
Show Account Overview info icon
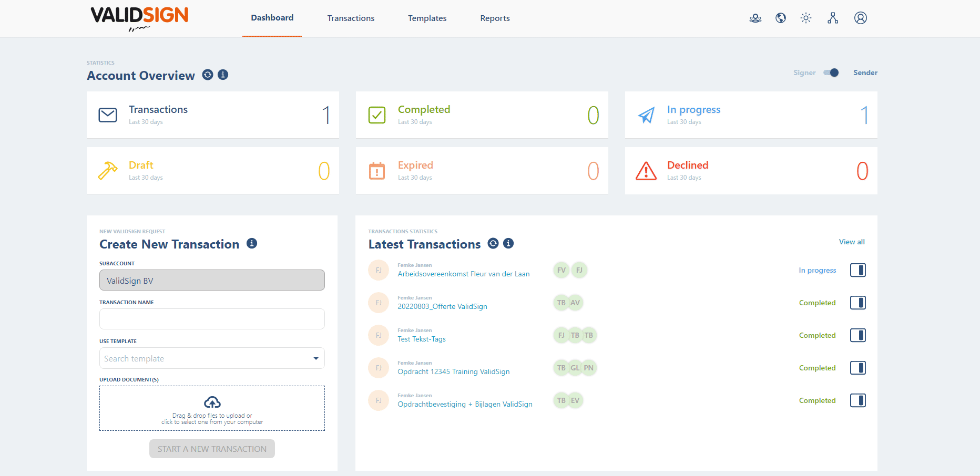223,75
